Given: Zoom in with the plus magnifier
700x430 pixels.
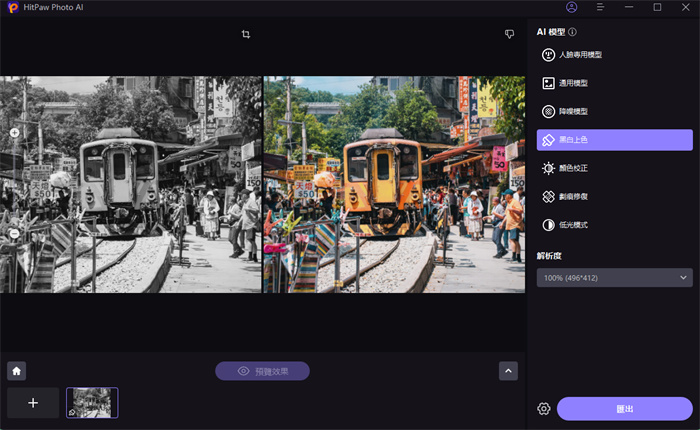Looking at the screenshot, I should click(15, 132).
